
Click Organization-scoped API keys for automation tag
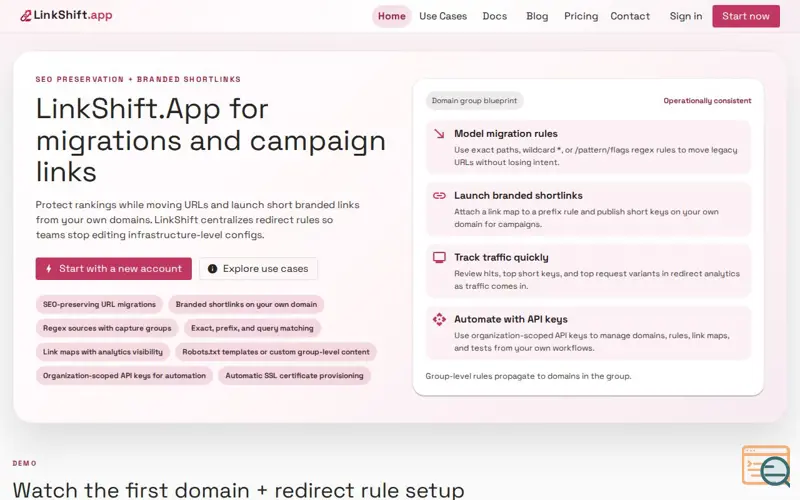click(124, 376)
